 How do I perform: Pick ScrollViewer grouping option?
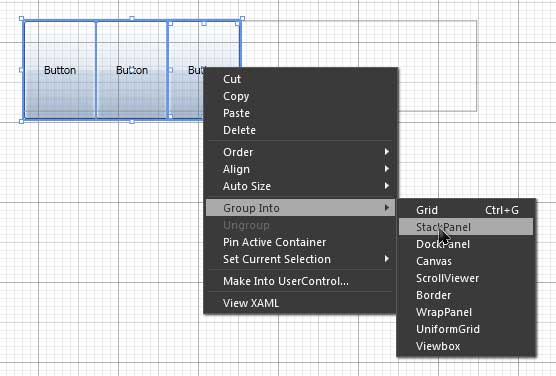click(x=466, y=278)
